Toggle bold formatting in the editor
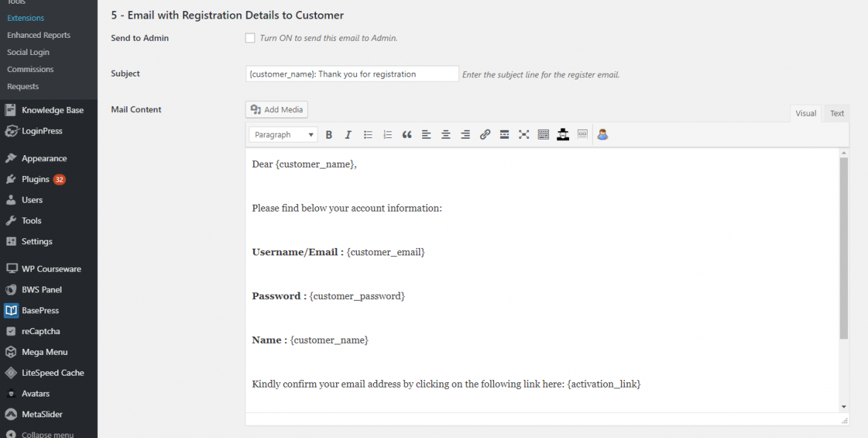The image size is (868, 438). [329, 134]
